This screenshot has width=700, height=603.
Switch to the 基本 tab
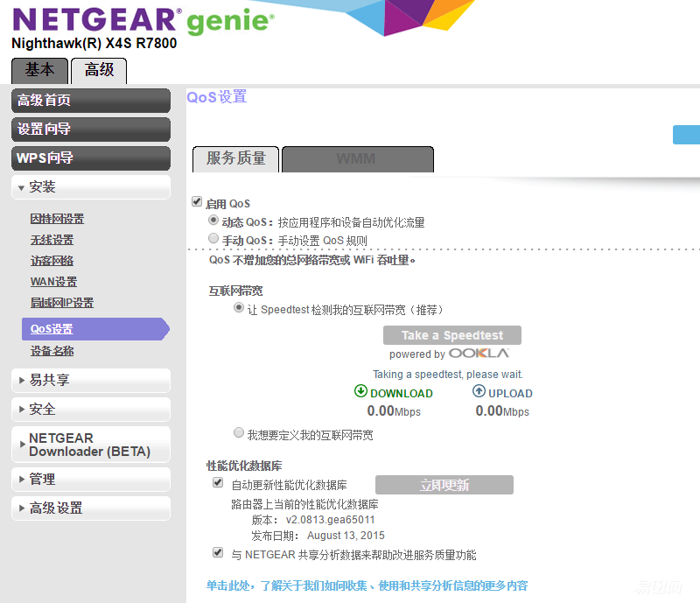(39, 71)
